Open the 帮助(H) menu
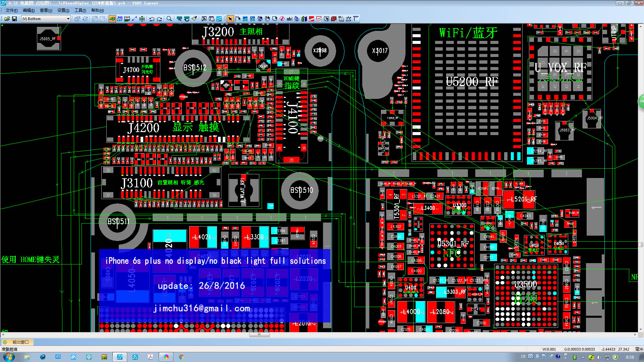 97,10
